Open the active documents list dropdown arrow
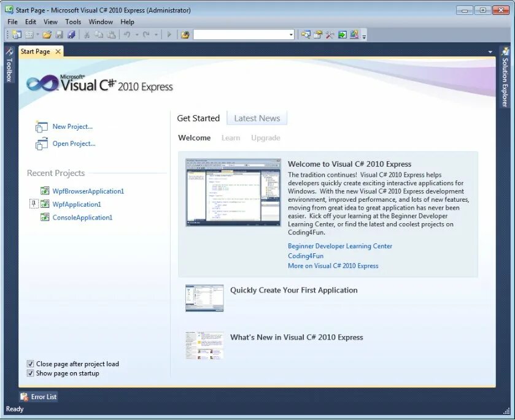Image resolution: width=515 pixels, height=420 pixels. click(x=490, y=52)
